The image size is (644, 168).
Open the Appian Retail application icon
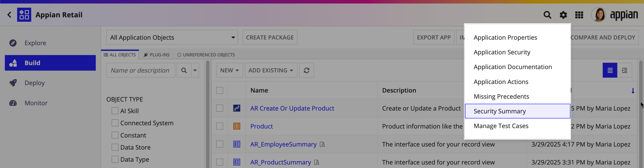coord(24,15)
